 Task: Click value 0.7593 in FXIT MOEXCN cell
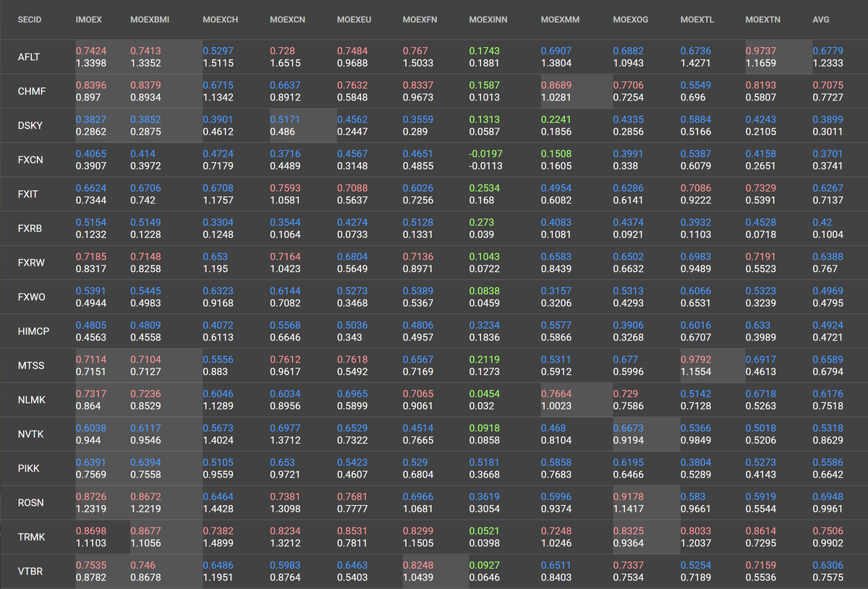284,188
